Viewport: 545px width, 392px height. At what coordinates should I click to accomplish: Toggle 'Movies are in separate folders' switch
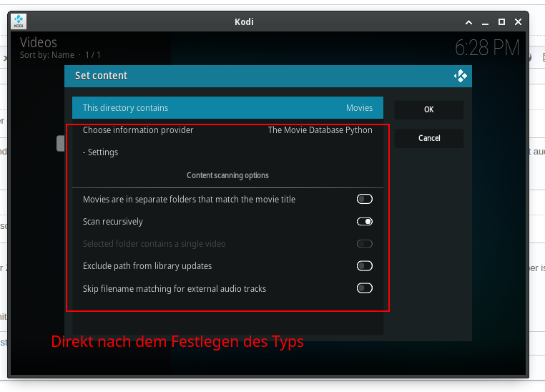[364, 199]
